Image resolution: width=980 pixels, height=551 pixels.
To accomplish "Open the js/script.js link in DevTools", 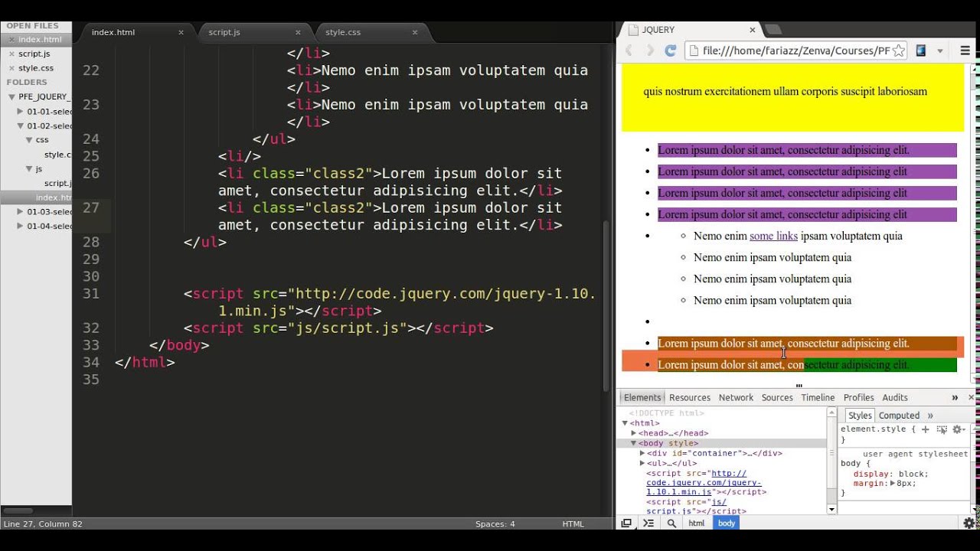I will pos(685,507).
